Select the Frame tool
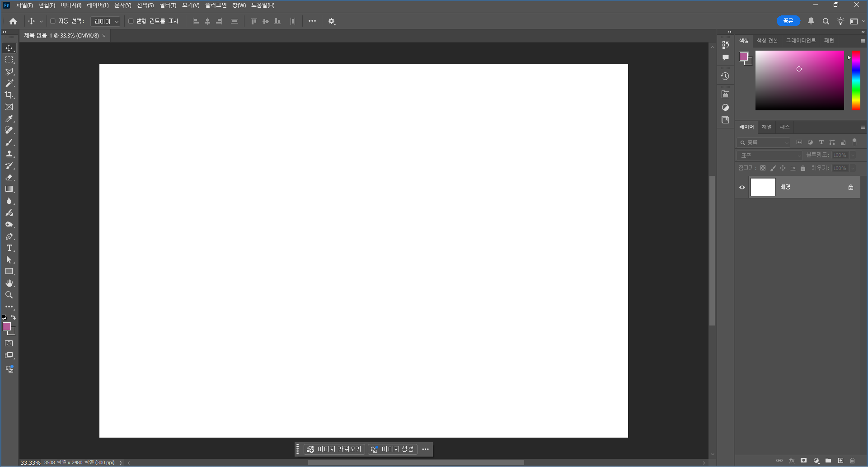 [x=9, y=107]
